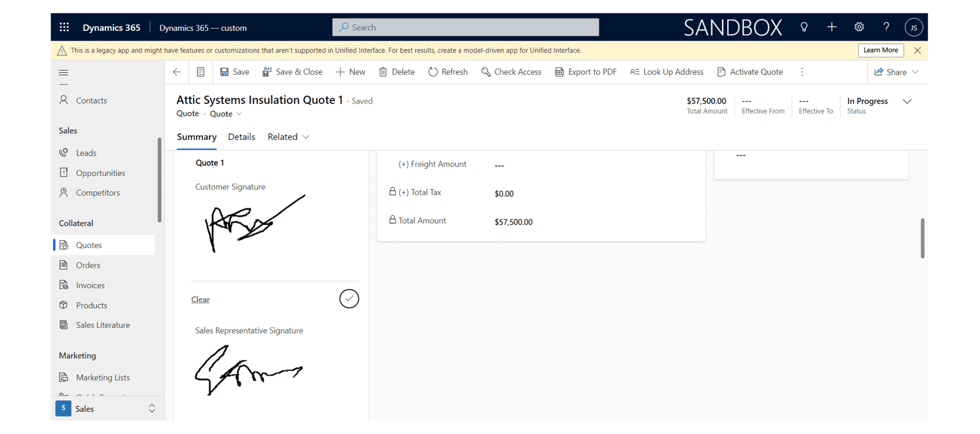
Task: Click Clear under Customer Signature
Action: (x=200, y=300)
